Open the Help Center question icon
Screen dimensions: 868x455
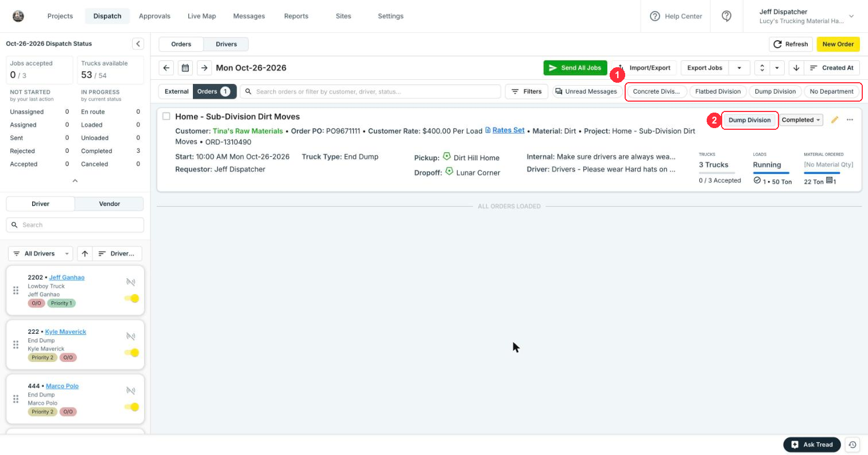[x=655, y=16]
